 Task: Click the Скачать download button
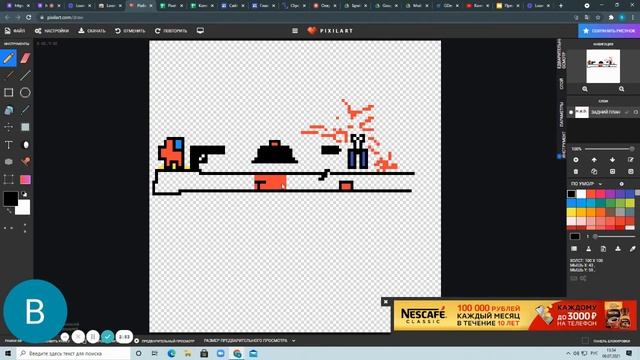pyautogui.click(x=92, y=31)
